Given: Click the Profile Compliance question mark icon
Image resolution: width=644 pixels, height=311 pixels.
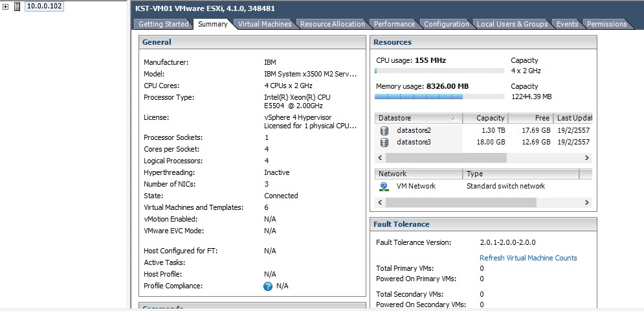Looking at the screenshot, I should [x=268, y=286].
